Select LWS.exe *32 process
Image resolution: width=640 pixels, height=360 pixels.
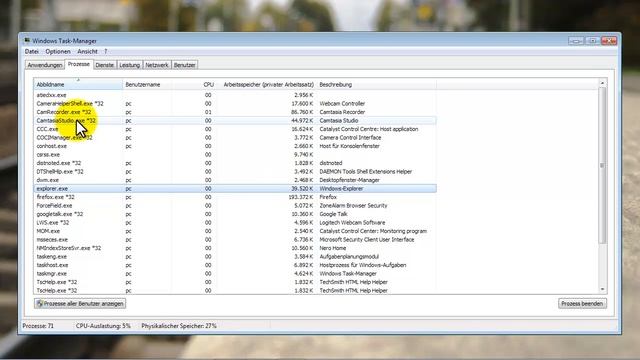[x=235, y=222]
